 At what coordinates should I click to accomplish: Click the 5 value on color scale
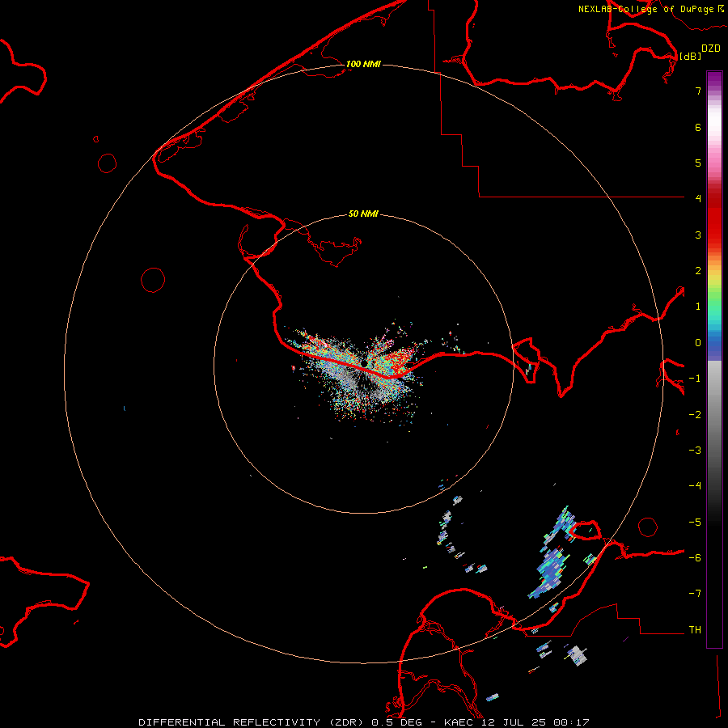tap(698, 163)
